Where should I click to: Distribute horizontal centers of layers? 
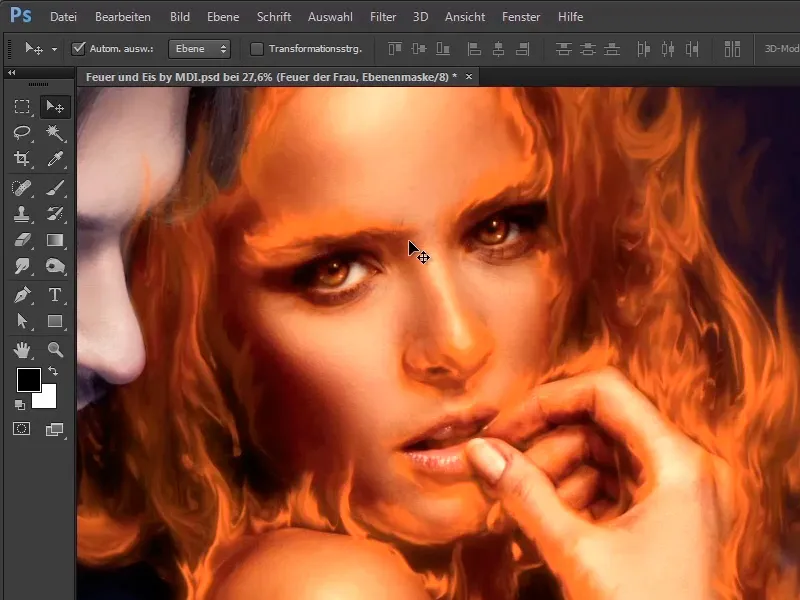667,49
